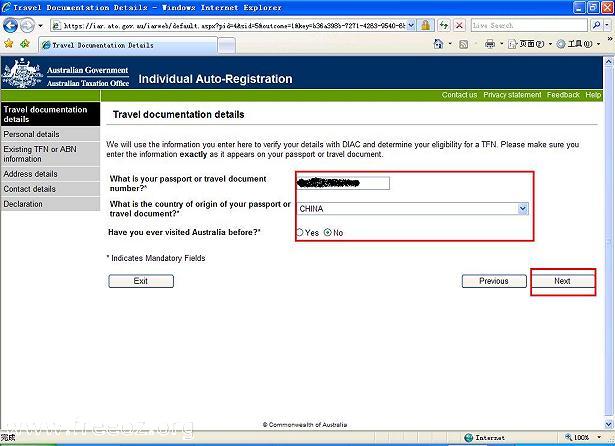Expand the address bar history dropdown

[x=411, y=26]
